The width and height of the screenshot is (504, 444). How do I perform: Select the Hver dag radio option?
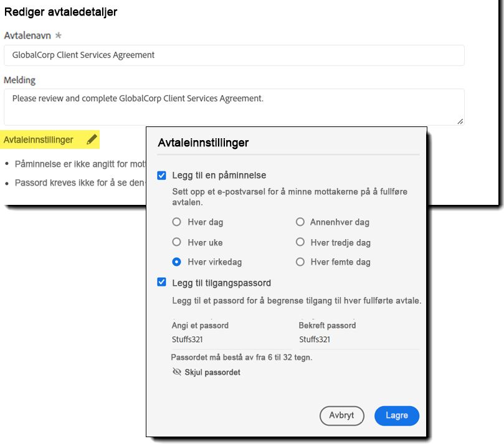point(177,222)
